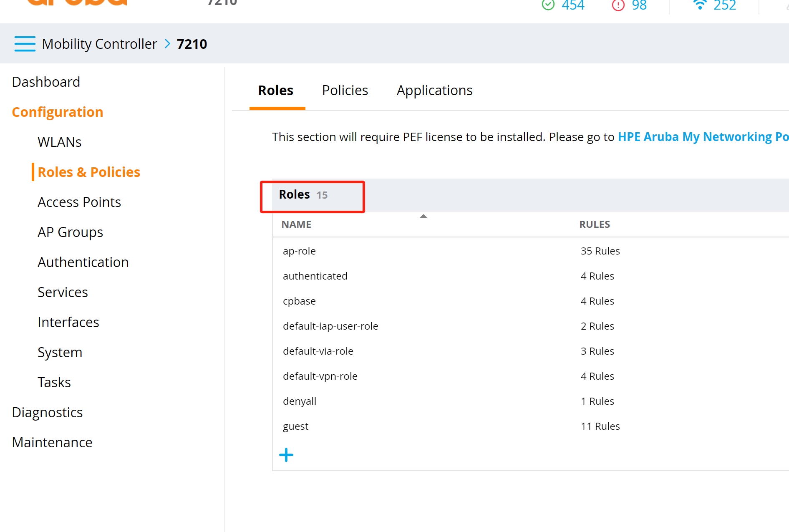Click the RULES column header
Screen dimensions: 789x532
[594, 224]
